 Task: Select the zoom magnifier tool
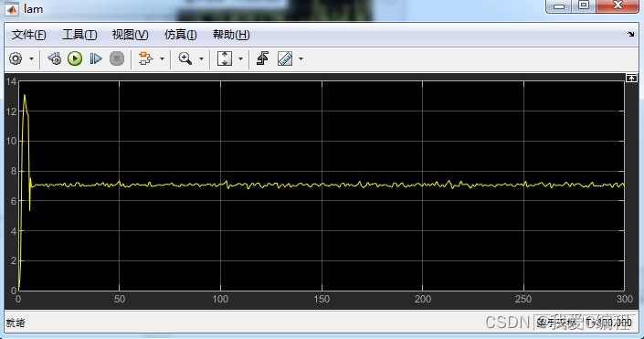tap(185, 58)
